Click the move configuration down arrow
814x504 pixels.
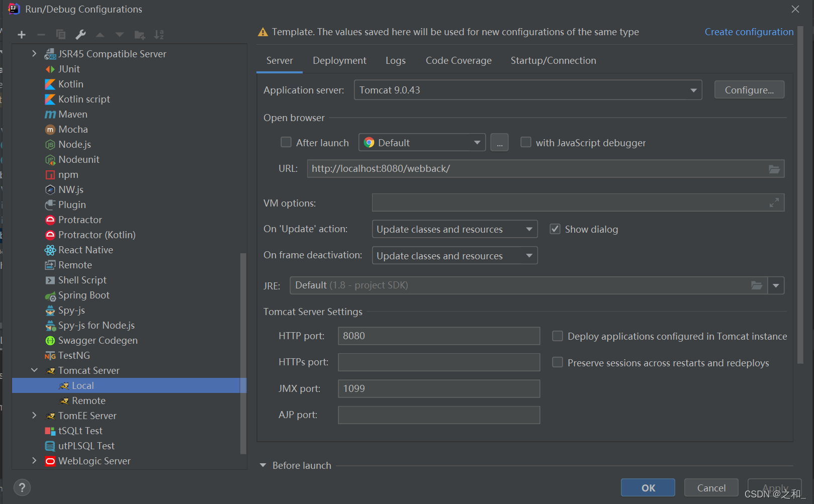point(120,35)
